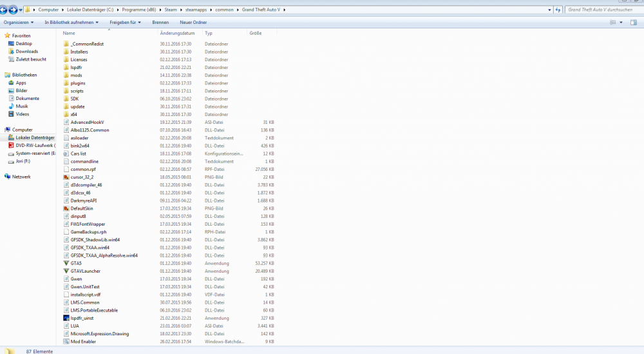This screenshot has height=354, width=644.
Task: Open Musik library in sidebar
Action: coord(22,106)
